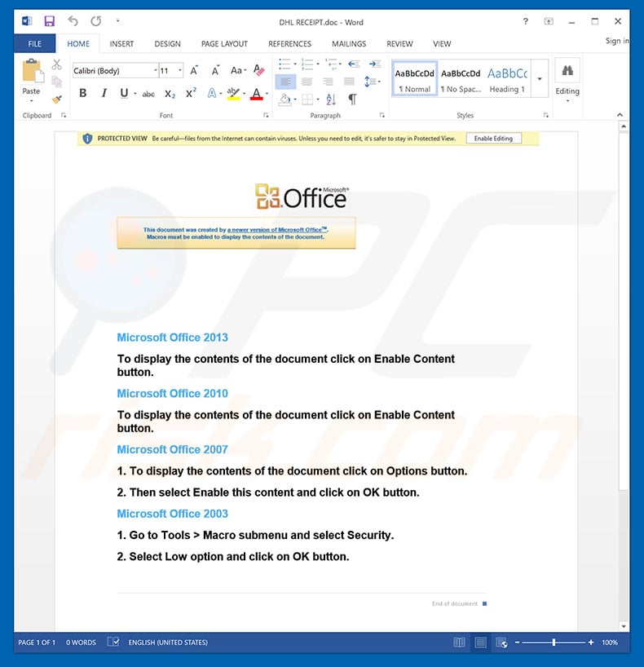Toggle Subscript formatting

(170, 94)
